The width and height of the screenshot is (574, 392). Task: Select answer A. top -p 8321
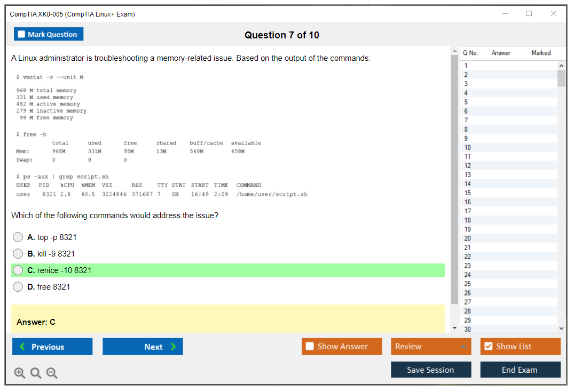pos(18,237)
